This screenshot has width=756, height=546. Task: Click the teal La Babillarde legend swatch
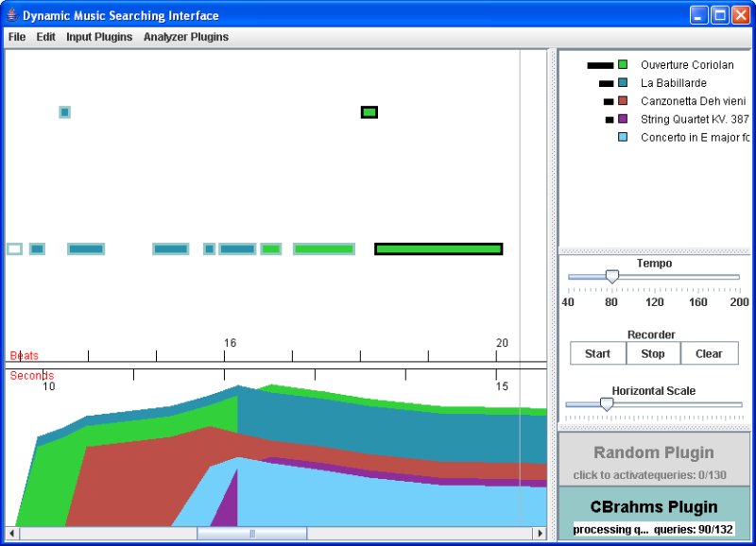623,83
